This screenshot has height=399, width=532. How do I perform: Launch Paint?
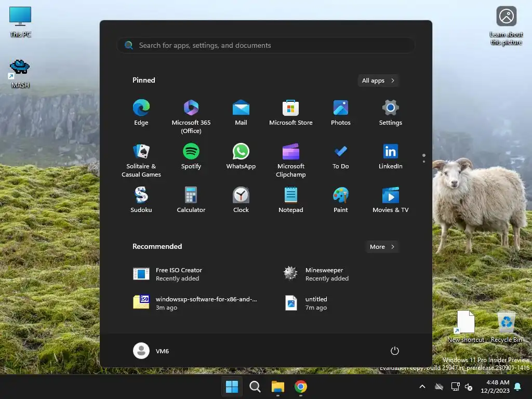point(341,200)
